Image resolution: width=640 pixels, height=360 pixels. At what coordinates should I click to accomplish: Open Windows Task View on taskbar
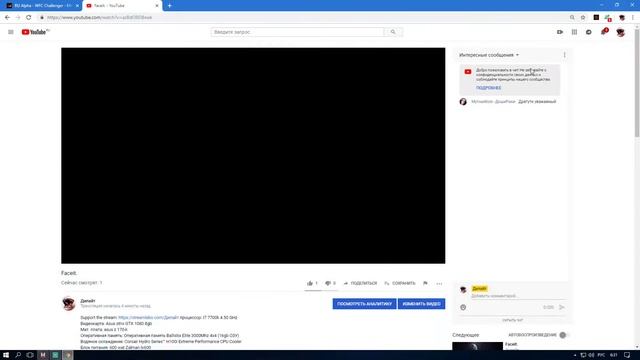30,355
